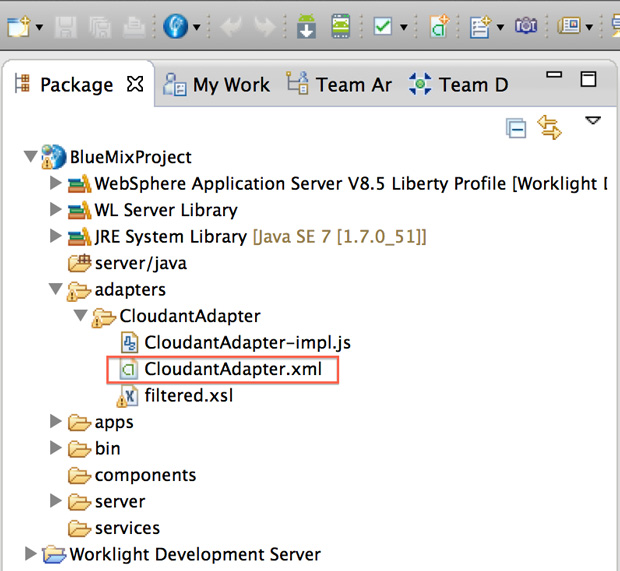Viewport: 620px width, 571px height.
Task: Expand the WebSphere Application Server library
Action: pos(56,183)
